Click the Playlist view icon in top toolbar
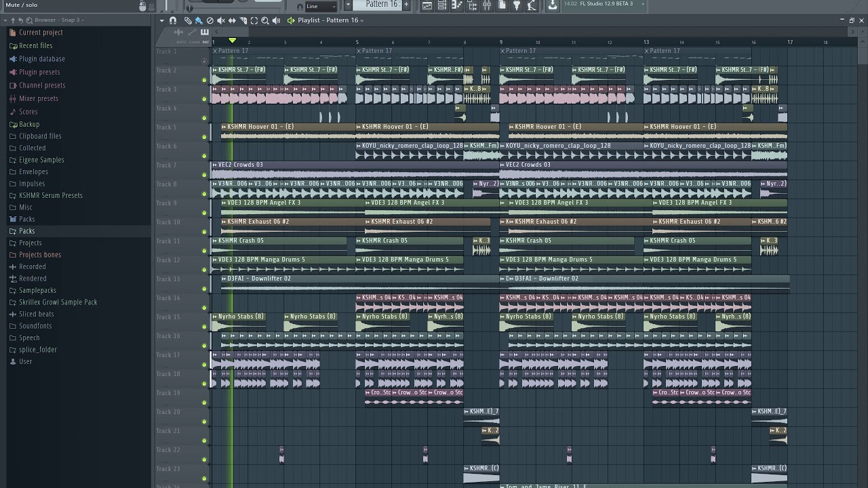 [x=427, y=5]
